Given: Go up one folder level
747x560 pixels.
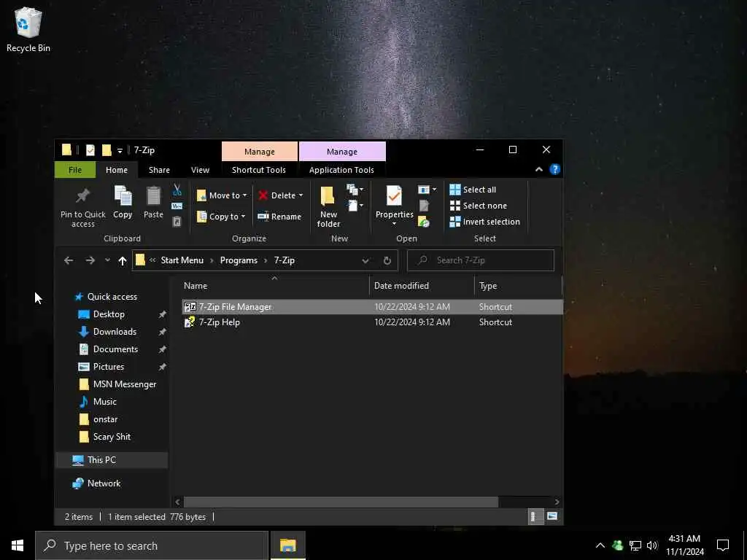Looking at the screenshot, I should tap(123, 260).
